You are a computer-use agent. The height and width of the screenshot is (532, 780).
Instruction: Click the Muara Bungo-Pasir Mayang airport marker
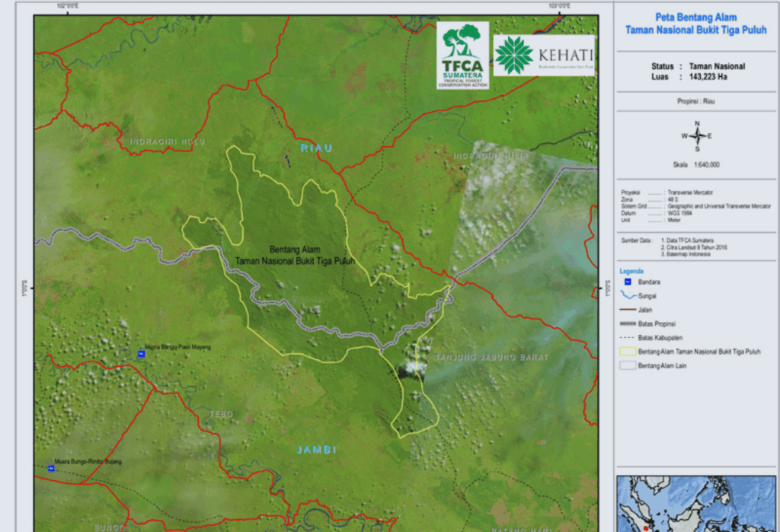pos(141,355)
